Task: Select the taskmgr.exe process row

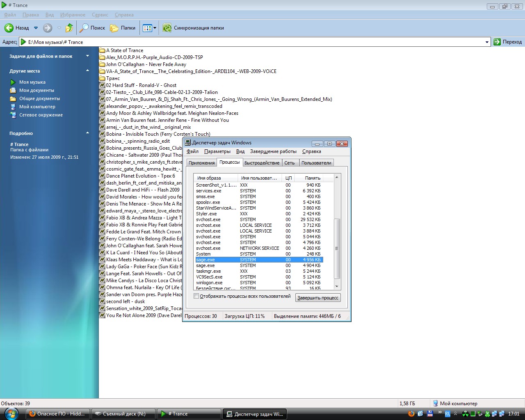Action: (x=258, y=271)
